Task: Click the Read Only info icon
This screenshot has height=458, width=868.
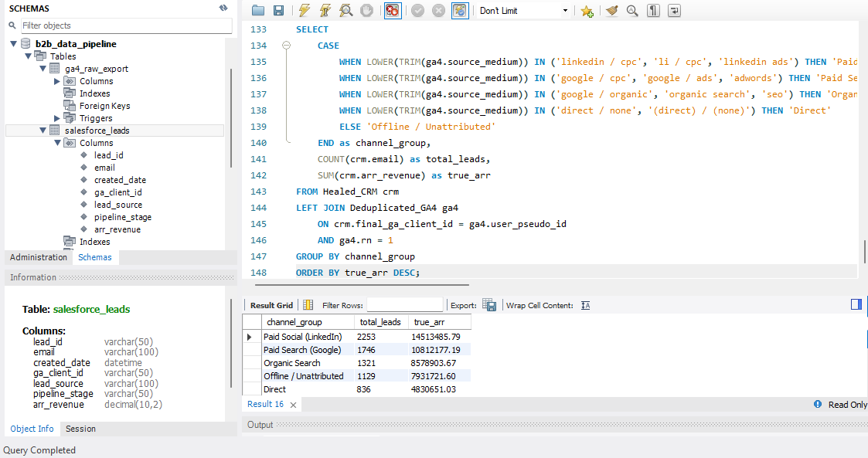Action: click(818, 405)
